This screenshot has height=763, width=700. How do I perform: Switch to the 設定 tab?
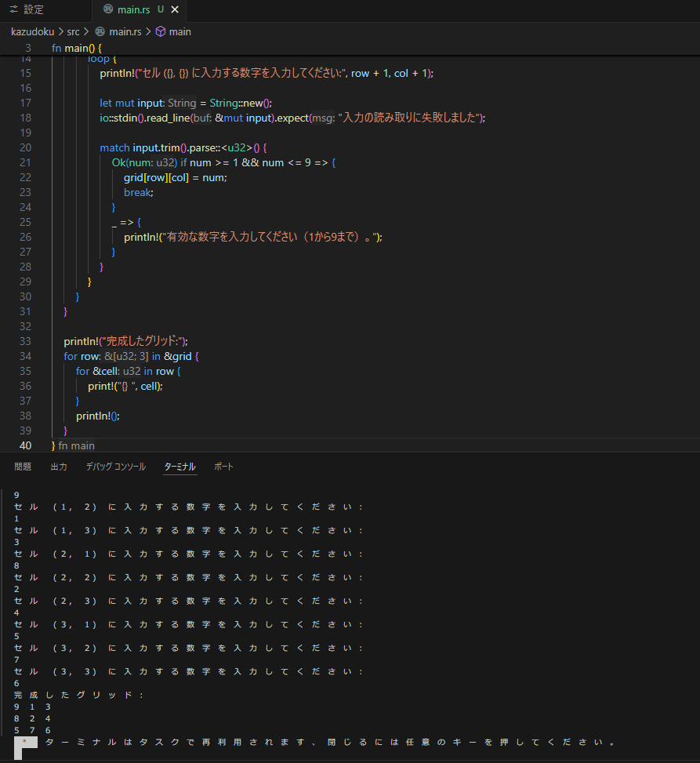[34, 9]
